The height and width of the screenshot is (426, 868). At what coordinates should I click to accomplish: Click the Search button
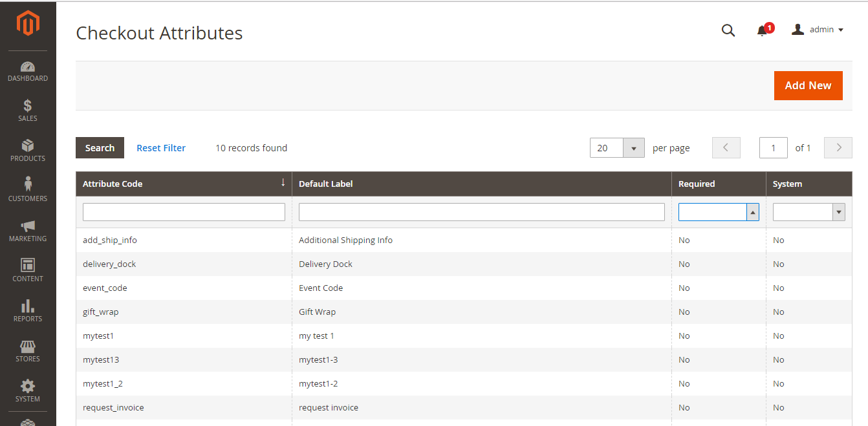[x=100, y=148]
